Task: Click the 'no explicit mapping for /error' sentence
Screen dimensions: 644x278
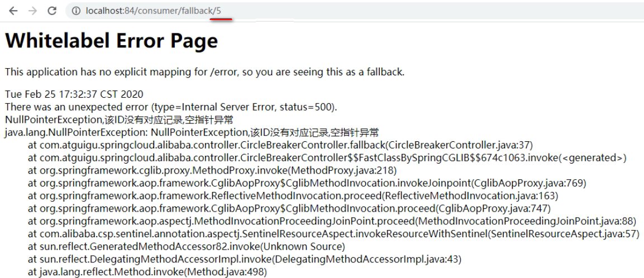Action: [204, 72]
